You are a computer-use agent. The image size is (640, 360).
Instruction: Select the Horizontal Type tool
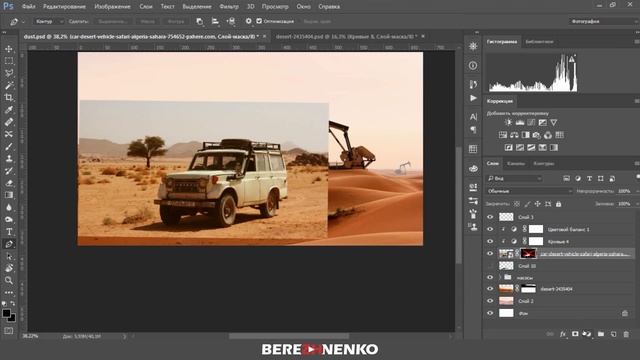9,232
